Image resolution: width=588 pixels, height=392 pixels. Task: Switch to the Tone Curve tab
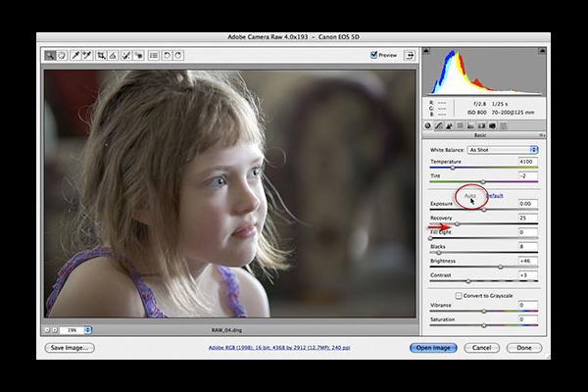pyautogui.click(x=439, y=125)
